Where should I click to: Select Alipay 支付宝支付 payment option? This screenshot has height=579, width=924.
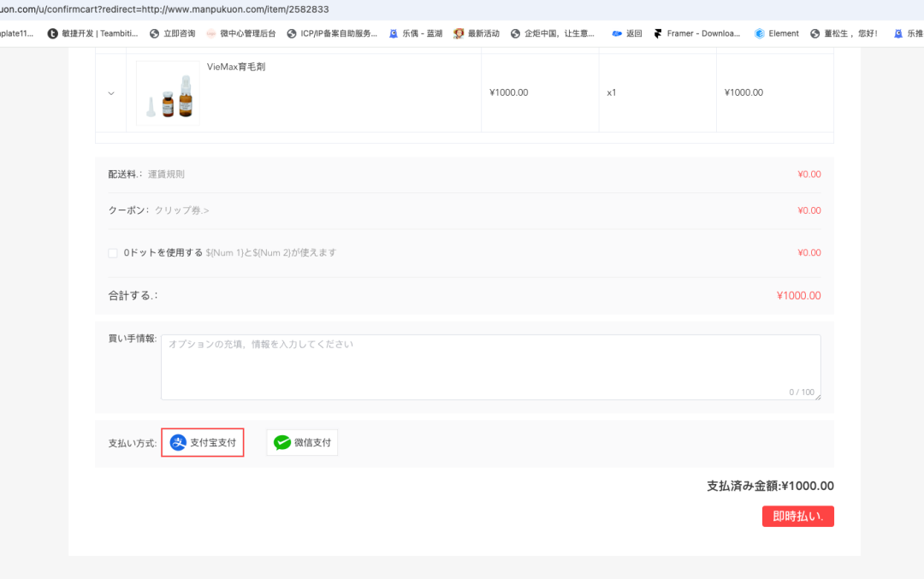coord(203,442)
